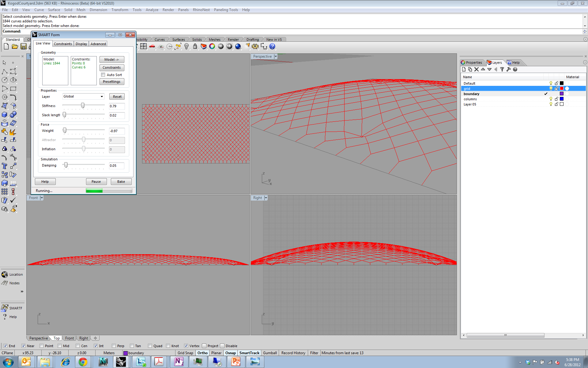
Task: Choose the Polygon tool
Action: coord(5,97)
